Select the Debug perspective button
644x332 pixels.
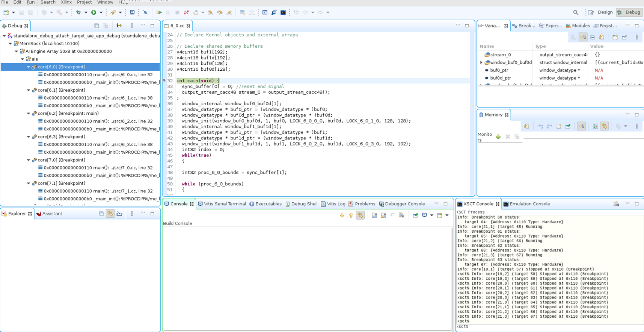[x=629, y=12]
